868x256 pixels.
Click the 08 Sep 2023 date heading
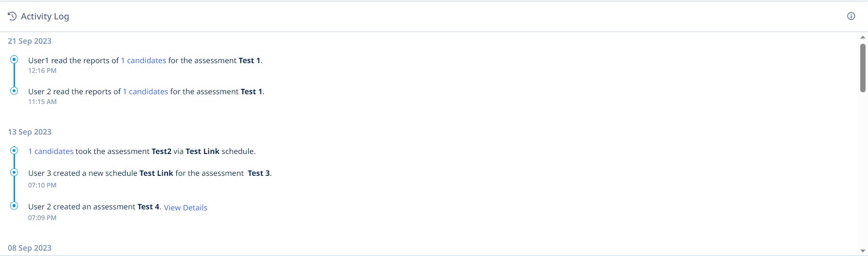30,248
